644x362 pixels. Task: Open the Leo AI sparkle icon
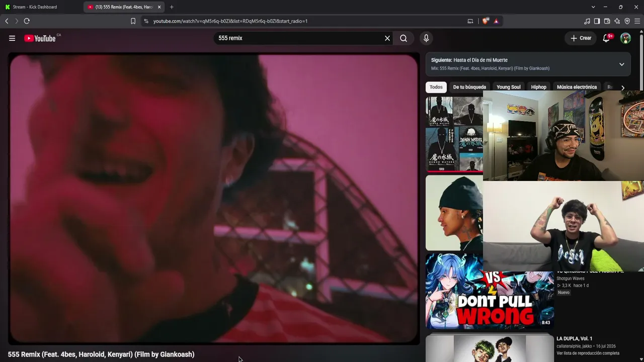(x=617, y=21)
